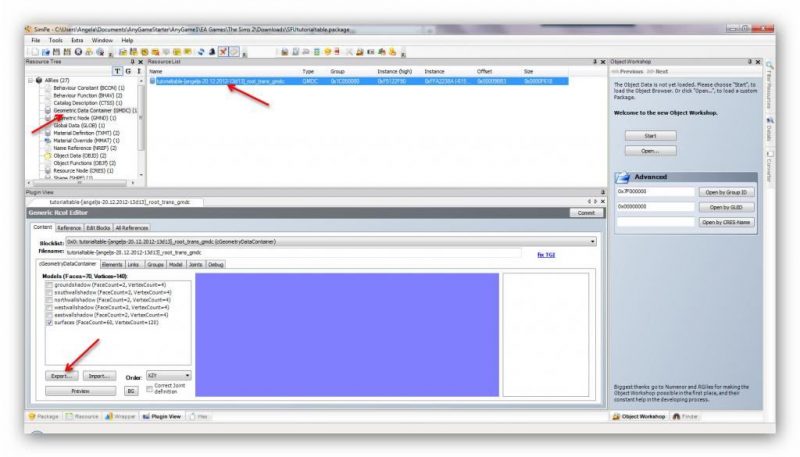Collapse the AllRes tree node

click(29, 80)
